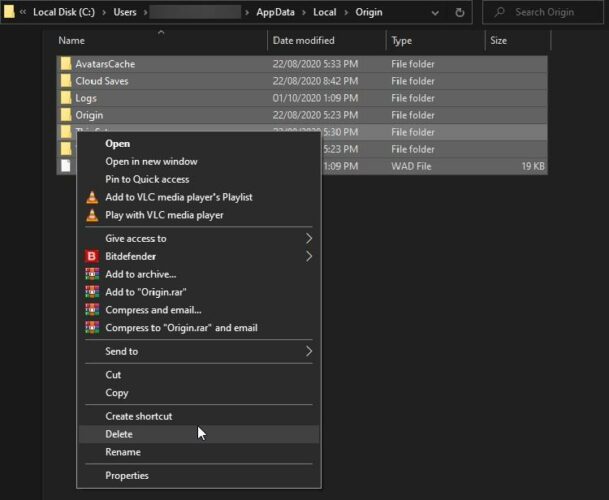This screenshot has height=500, width=609.
Task: Open the address bar history dropdown
Action: pyautogui.click(x=435, y=13)
